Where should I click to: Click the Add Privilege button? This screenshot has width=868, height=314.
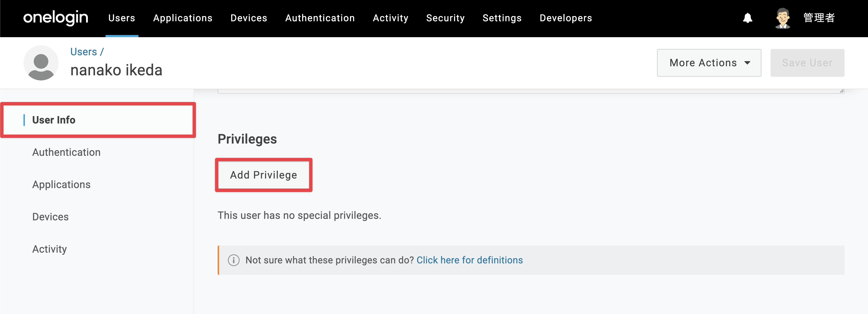click(x=264, y=175)
